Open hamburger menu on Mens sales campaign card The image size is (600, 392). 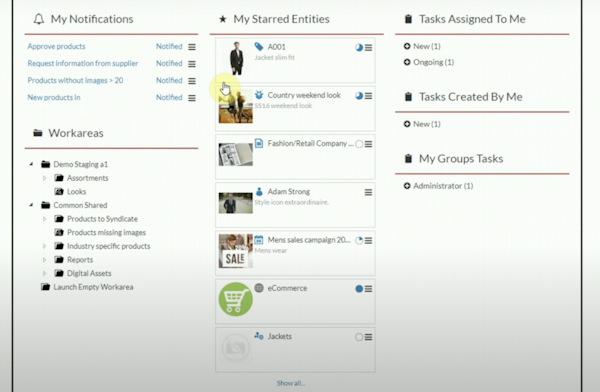click(x=368, y=240)
